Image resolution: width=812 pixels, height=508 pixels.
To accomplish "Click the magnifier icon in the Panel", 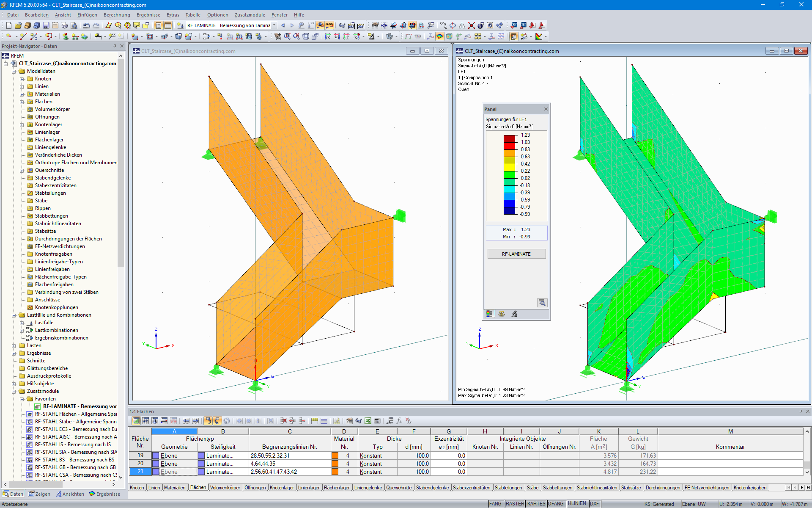I will click(x=542, y=303).
